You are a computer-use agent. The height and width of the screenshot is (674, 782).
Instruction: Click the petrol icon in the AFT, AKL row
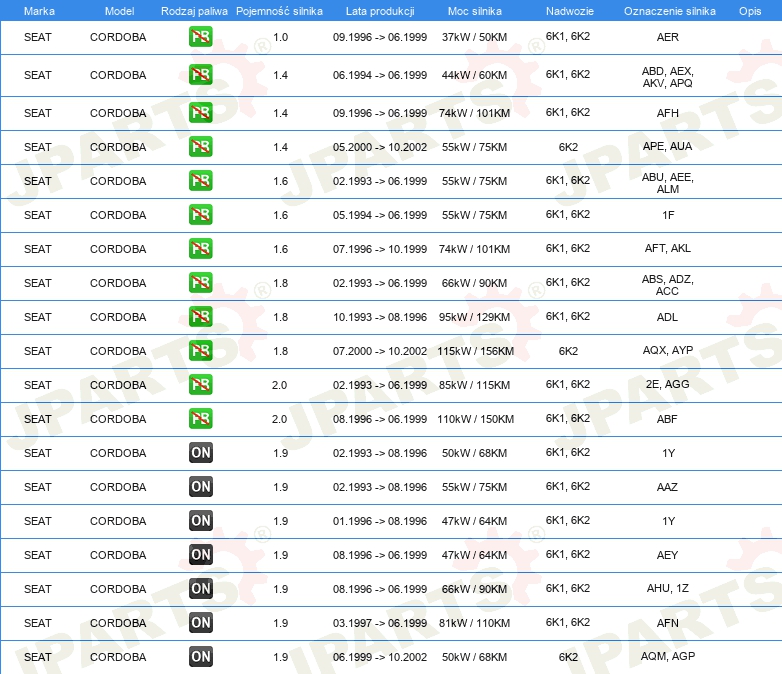[200, 248]
